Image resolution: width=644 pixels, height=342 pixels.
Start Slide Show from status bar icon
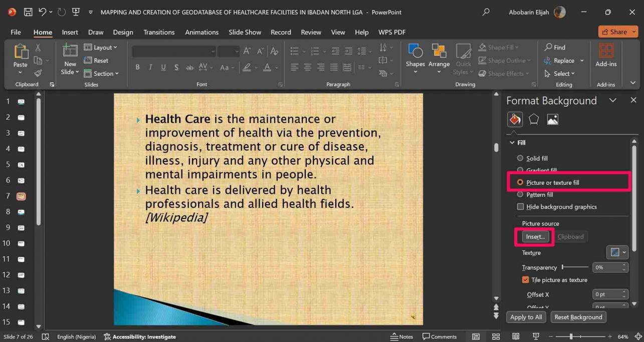(x=536, y=336)
